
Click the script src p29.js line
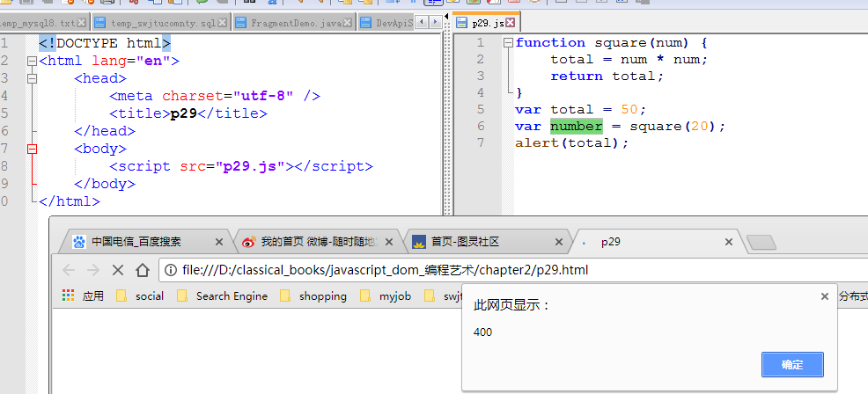[241, 166]
